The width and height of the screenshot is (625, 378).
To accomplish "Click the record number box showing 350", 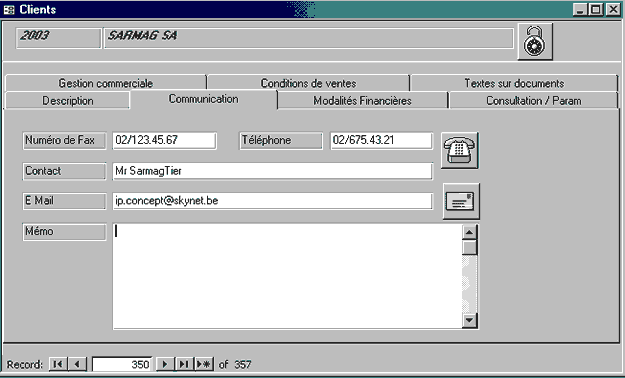I will coord(122,364).
